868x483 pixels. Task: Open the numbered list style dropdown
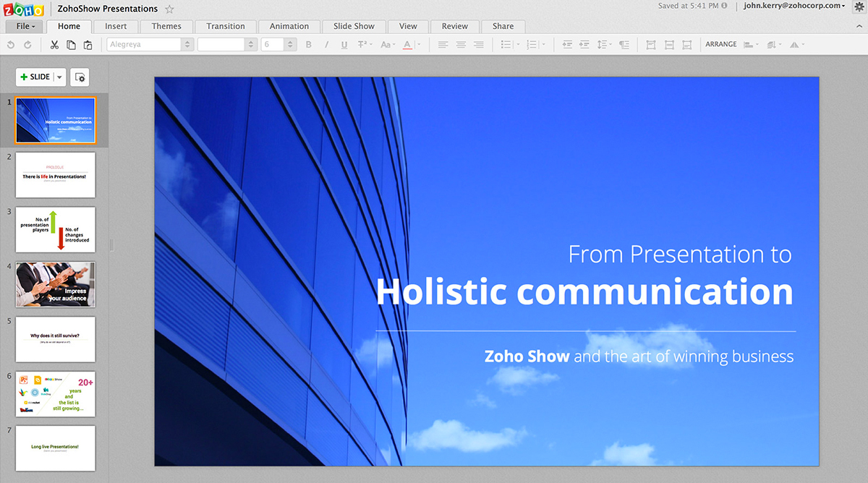point(544,45)
